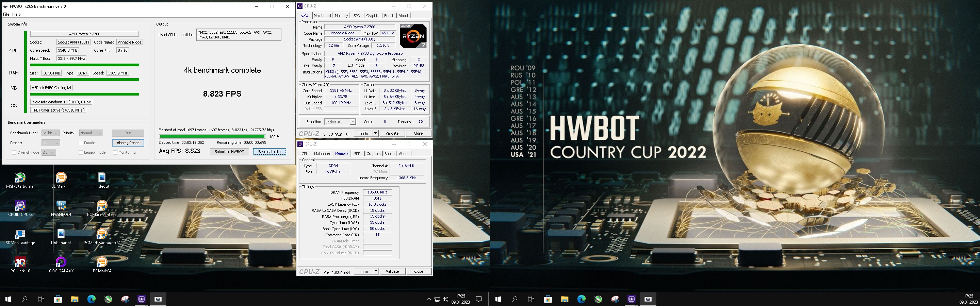The width and height of the screenshot is (980, 306).
Task: Click the Core Speed '3381.46 MHz' value in CPU-Z
Action: click(341, 91)
